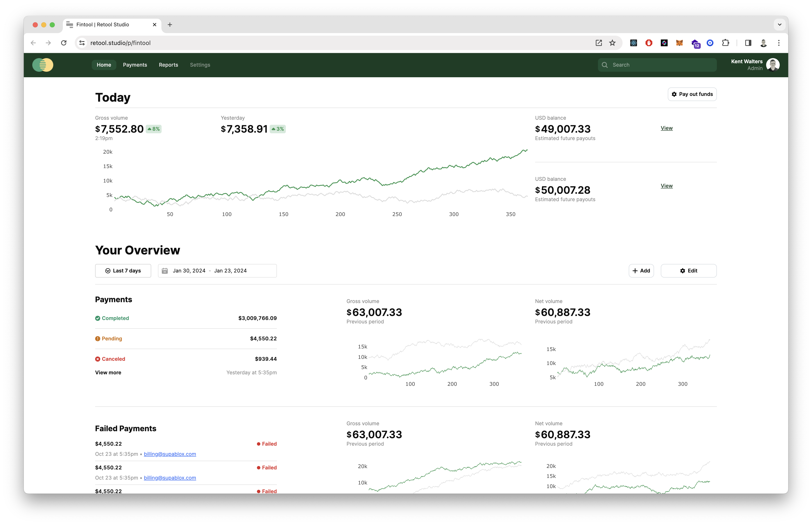Reload the page with refresh icon
This screenshot has width=812, height=525.
pyautogui.click(x=64, y=43)
